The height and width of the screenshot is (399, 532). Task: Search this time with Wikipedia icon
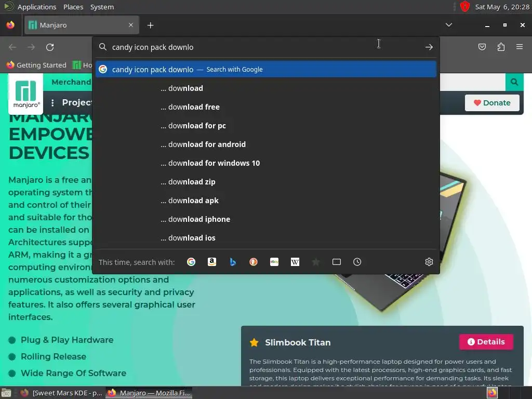coord(295,262)
